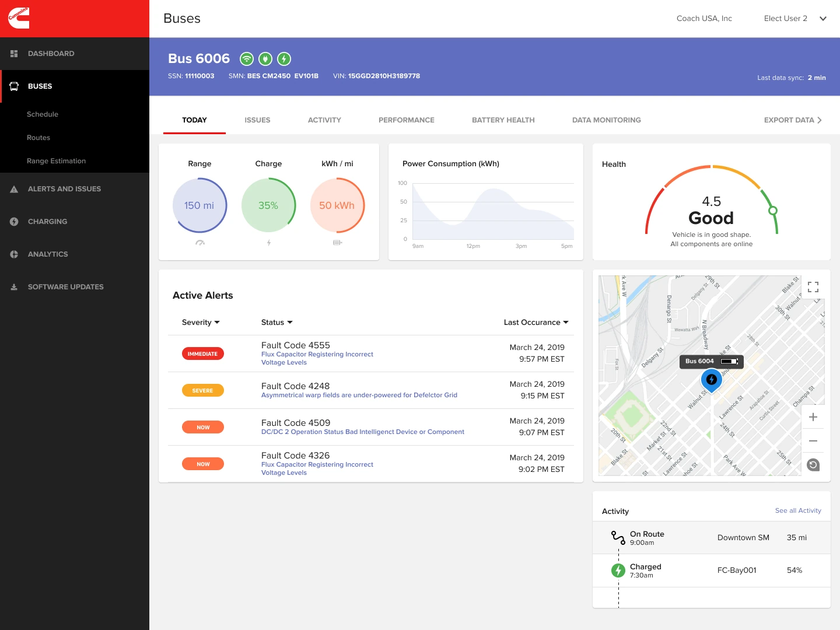The width and height of the screenshot is (840, 630).
Task: Open Range Estimation in the sidebar
Action: click(x=56, y=161)
